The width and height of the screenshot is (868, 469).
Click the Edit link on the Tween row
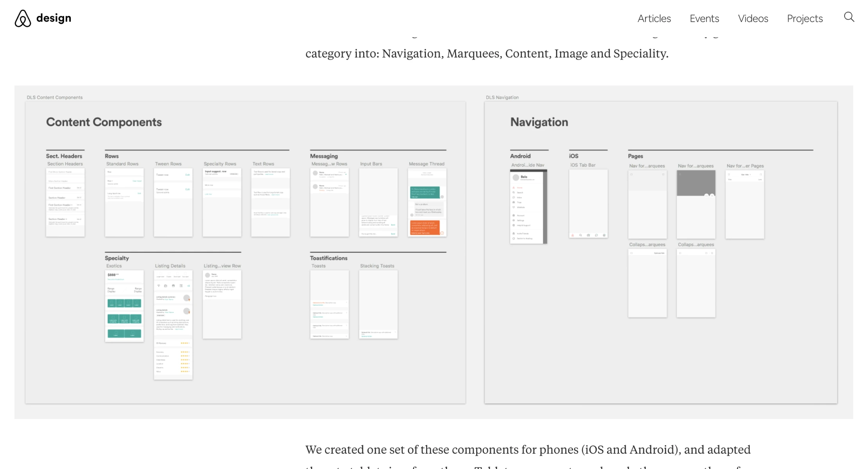pyautogui.click(x=187, y=175)
